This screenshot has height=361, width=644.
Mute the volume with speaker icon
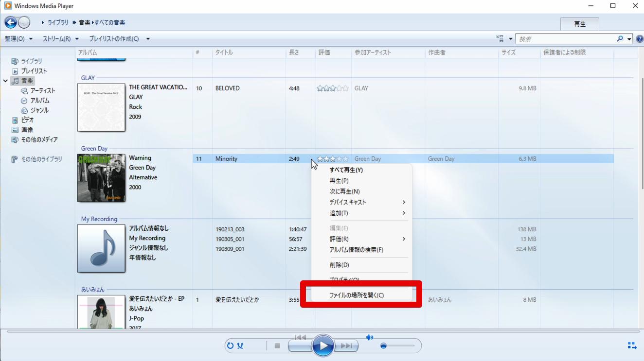click(370, 337)
